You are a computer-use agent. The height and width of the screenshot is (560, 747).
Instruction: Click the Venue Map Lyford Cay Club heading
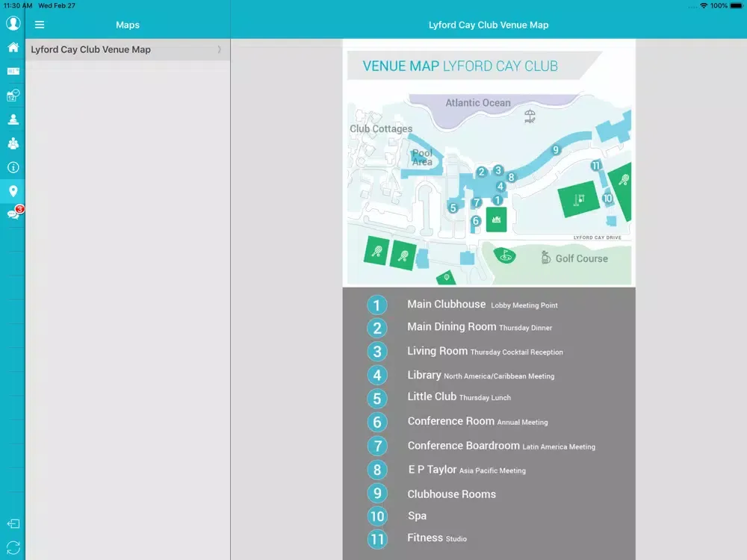(460, 66)
